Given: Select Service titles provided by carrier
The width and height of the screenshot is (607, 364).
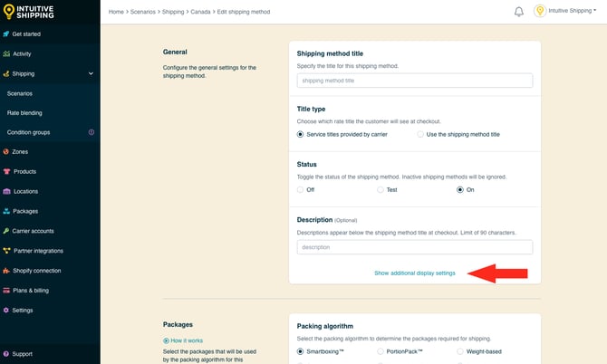Looking at the screenshot, I should tap(300, 134).
